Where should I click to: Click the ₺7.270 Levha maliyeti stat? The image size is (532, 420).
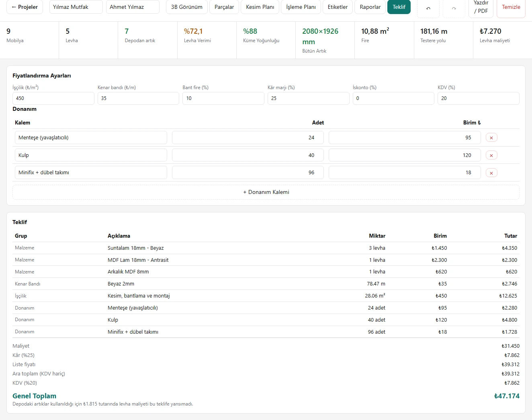point(502,40)
